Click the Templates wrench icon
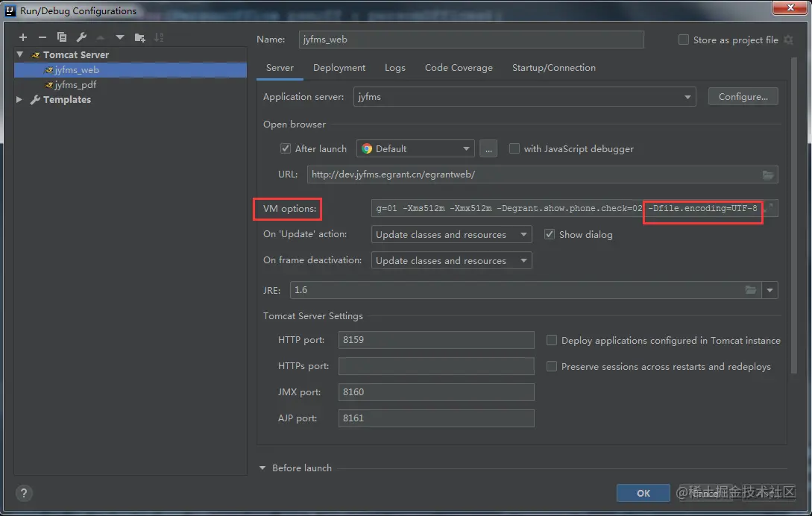The height and width of the screenshot is (516, 812). (35, 99)
